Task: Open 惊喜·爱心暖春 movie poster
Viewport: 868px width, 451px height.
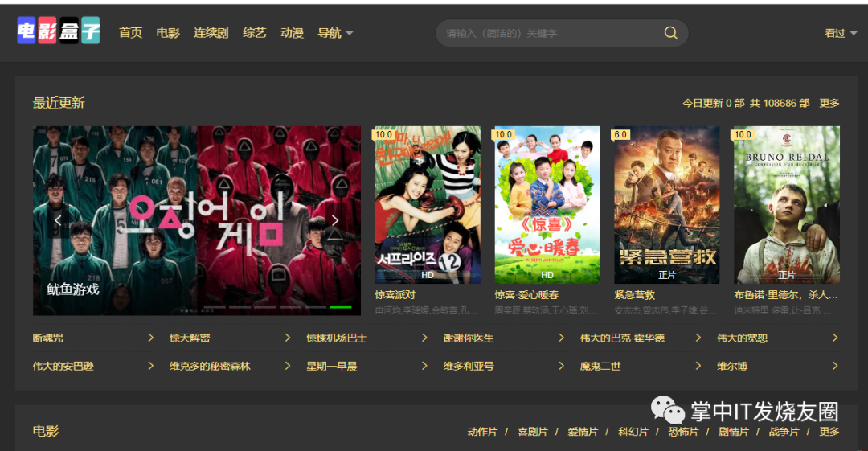Action: click(x=547, y=205)
